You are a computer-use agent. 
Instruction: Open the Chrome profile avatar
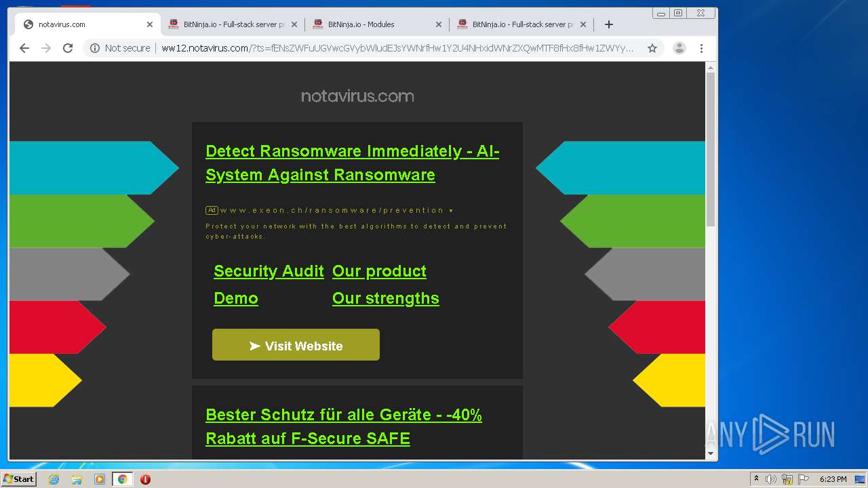pyautogui.click(x=679, y=48)
